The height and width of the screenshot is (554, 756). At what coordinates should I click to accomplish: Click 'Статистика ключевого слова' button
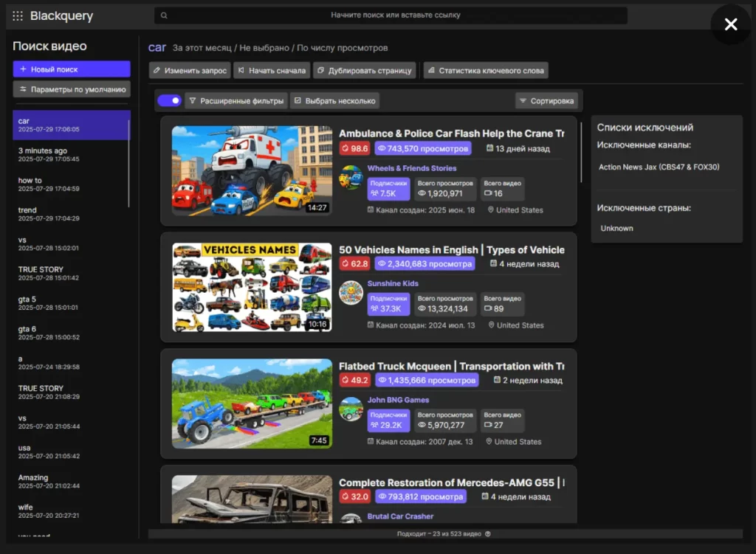486,71
